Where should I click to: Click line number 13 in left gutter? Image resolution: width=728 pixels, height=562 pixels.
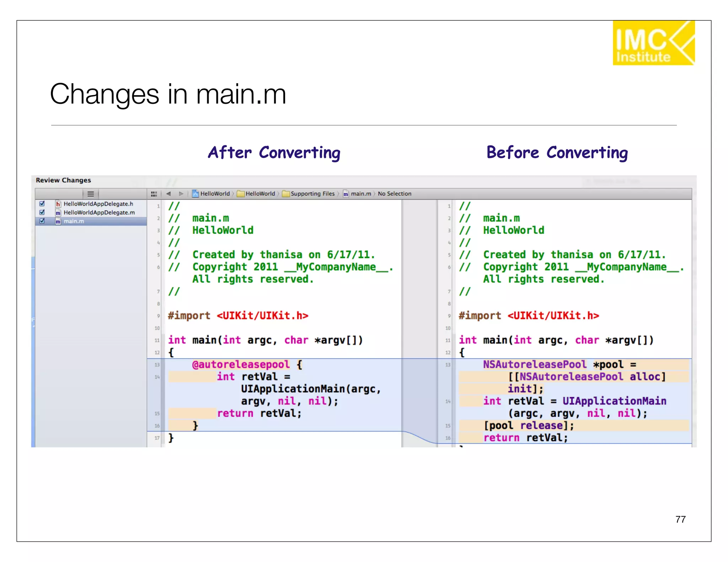click(x=157, y=365)
